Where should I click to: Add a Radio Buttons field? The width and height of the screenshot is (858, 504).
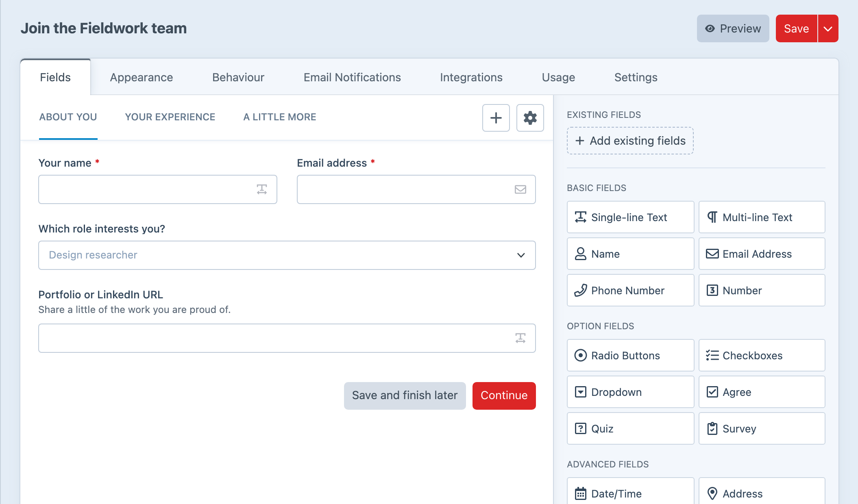click(630, 355)
